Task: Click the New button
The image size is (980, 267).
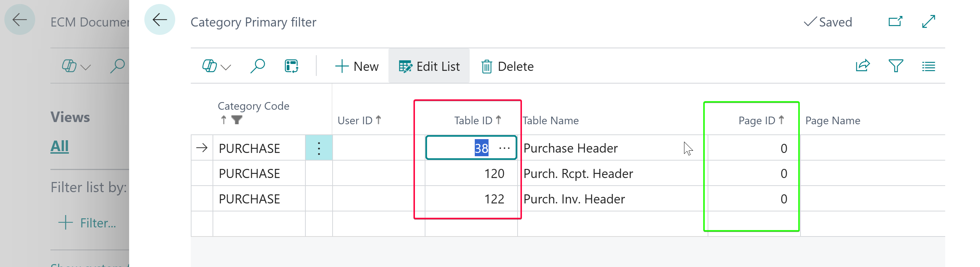Action: click(x=357, y=66)
